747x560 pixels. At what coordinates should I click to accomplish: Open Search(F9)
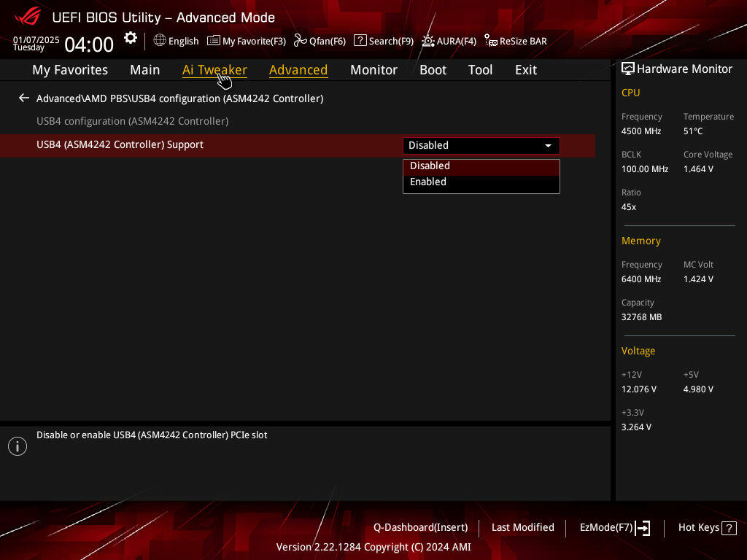pos(391,42)
